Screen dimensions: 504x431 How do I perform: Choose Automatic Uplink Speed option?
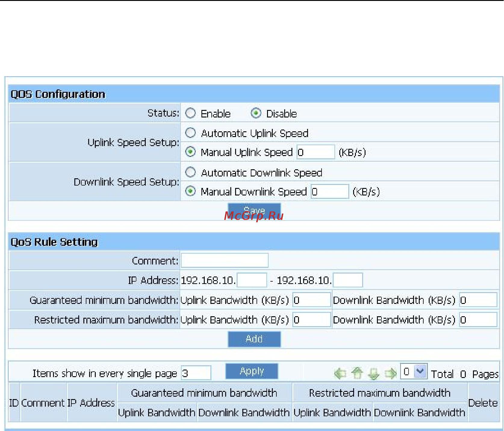point(190,133)
